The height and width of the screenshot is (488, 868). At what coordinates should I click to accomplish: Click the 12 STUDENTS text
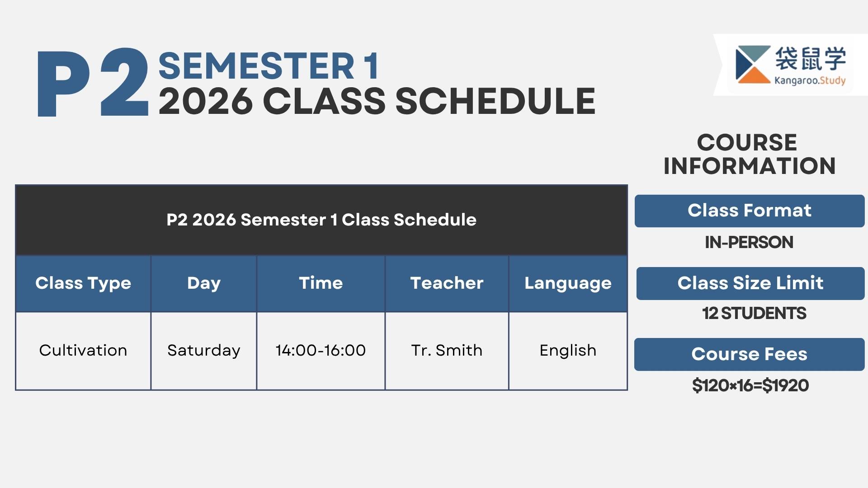(754, 313)
